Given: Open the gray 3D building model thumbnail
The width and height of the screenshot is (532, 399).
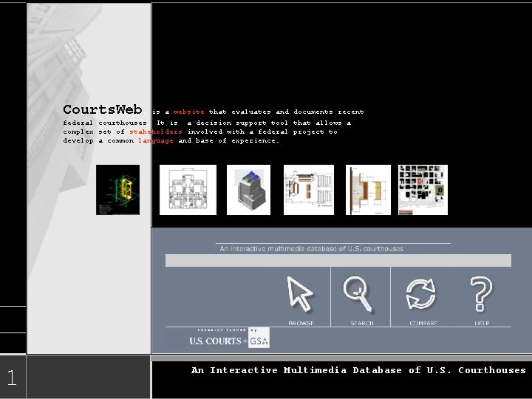Looking at the screenshot, I should pyautogui.click(x=249, y=190).
